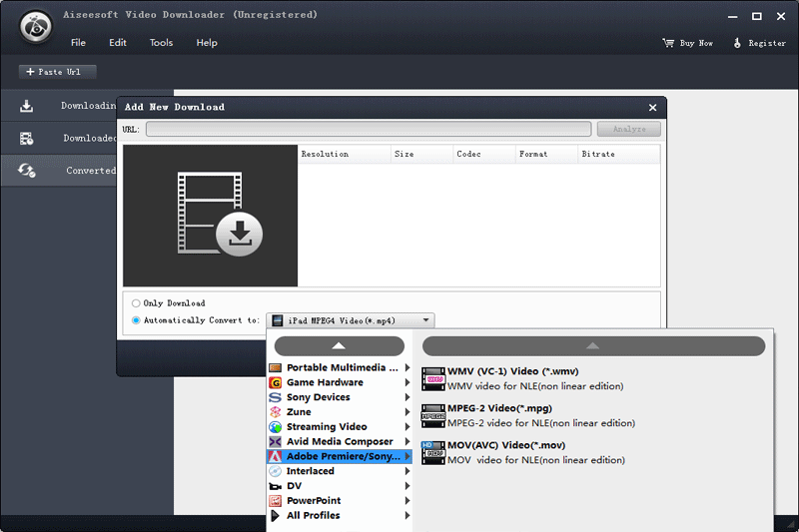Click the Buy Now cart icon
This screenshot has width=799, height=532.
(x=668, y=43)
